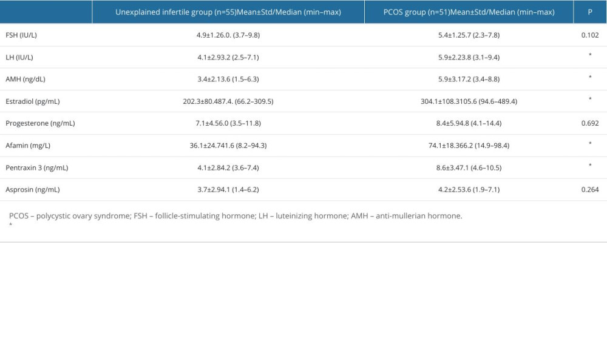
Task: Click the P value 0.102
Action: click(x=590, y=35)
